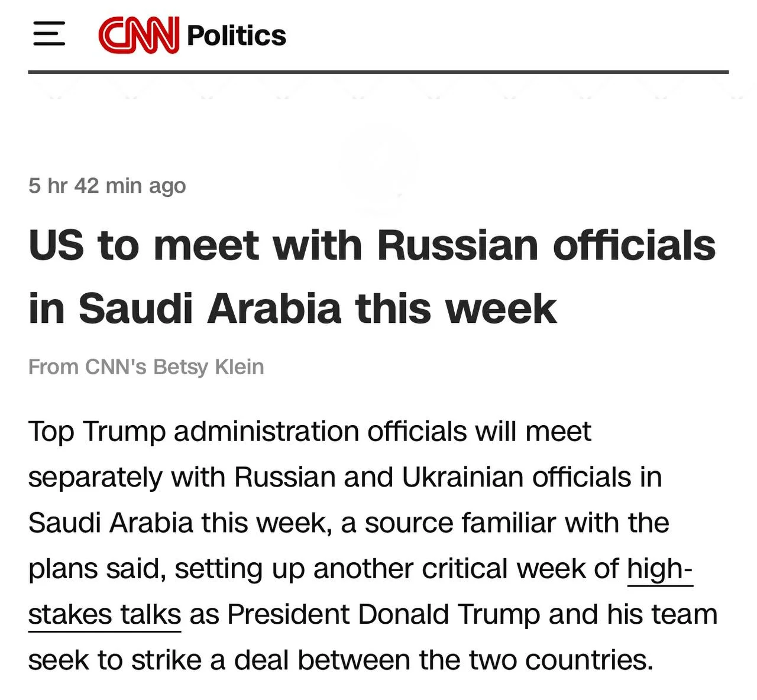Viewport: 757px width, 700px height.
Task: Click the phrase "source familiar with the"
Action: coord(517,523)
